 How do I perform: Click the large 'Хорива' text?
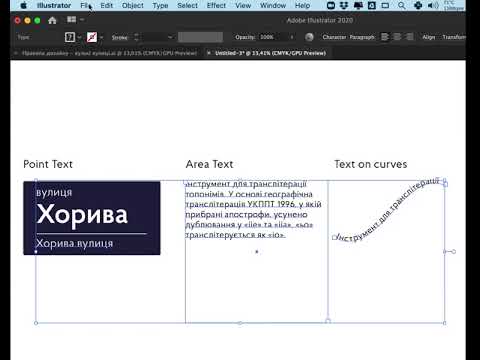pyautogui.click(x=82, y=214)
